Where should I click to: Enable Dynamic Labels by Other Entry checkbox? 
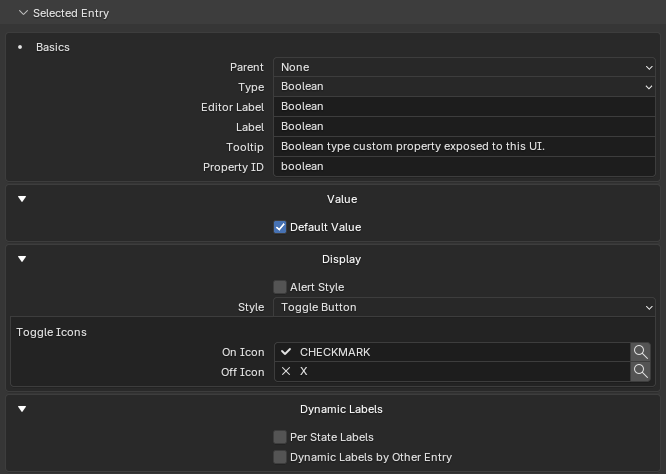pyautogui.click(x=280, y=457)
